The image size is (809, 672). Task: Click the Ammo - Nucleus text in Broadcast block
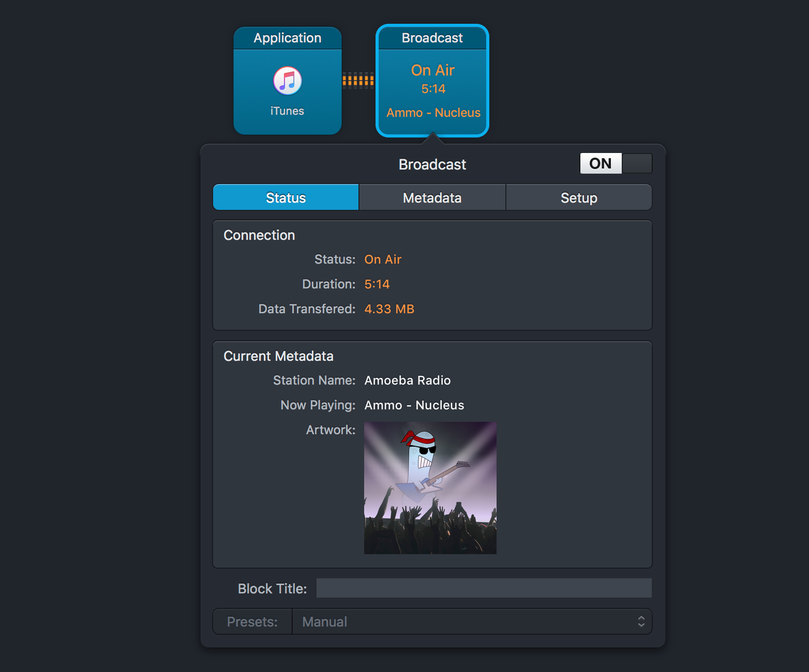tap(433, 113)
